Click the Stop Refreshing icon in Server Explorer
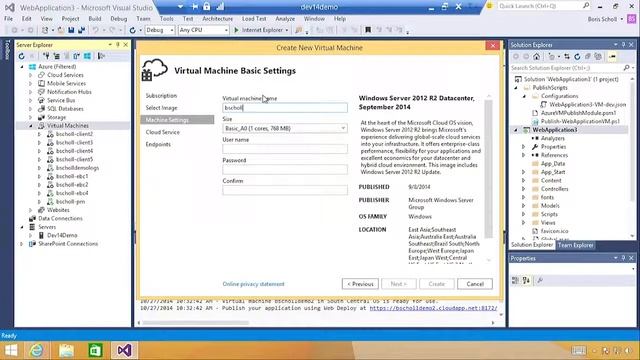This screenshot has height=360, width=640. (x=32, y=56)
